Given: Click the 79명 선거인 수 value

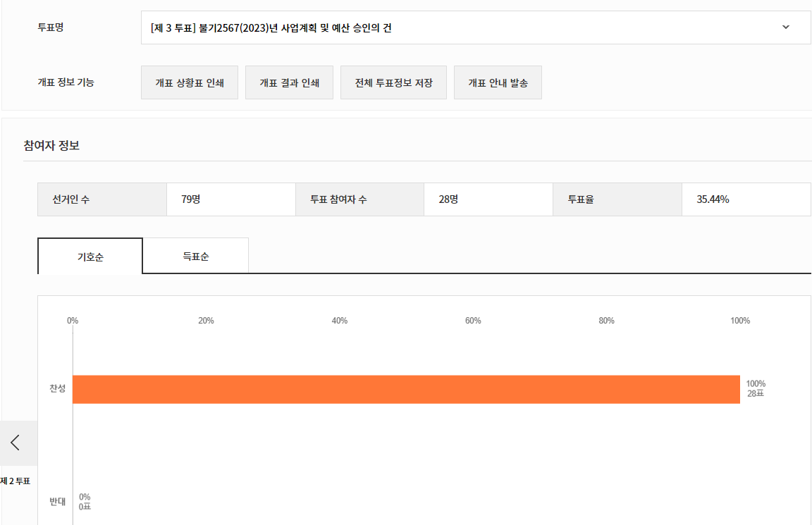Looking at the screenshot, I should click(191, 199).
